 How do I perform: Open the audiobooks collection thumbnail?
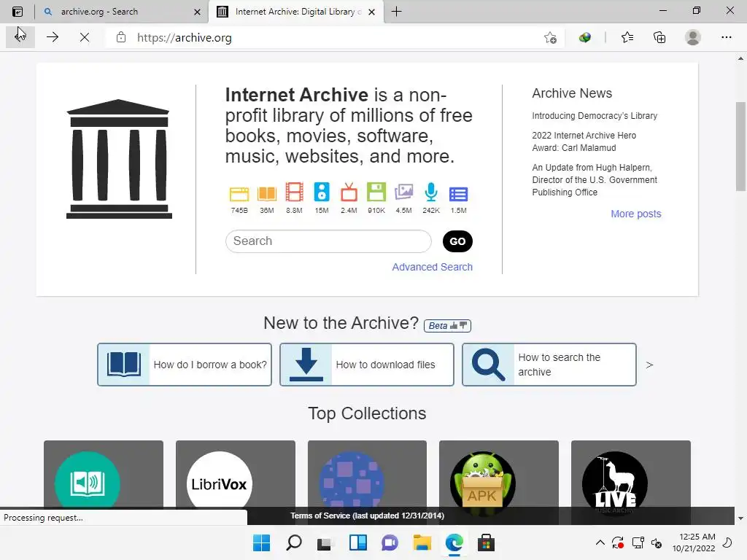[x=104, y=475]
